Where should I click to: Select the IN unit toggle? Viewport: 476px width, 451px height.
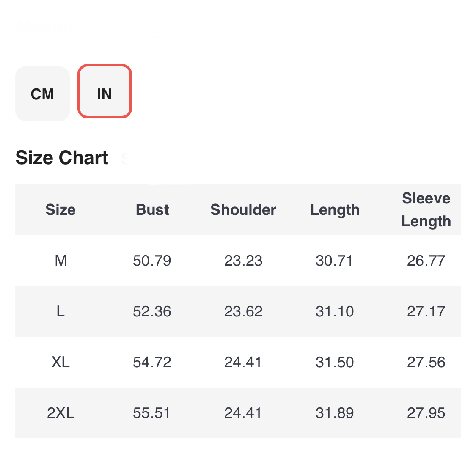click(x=105, y=91)
